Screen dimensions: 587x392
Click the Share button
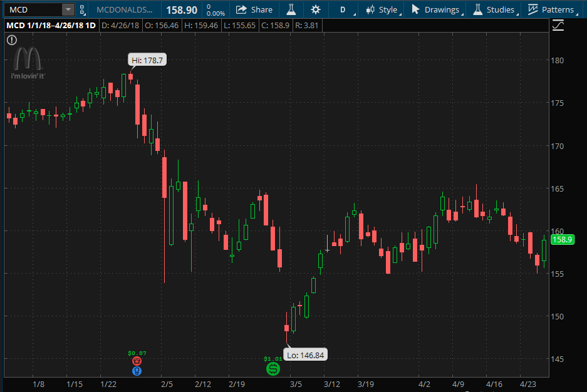point(254,9)
